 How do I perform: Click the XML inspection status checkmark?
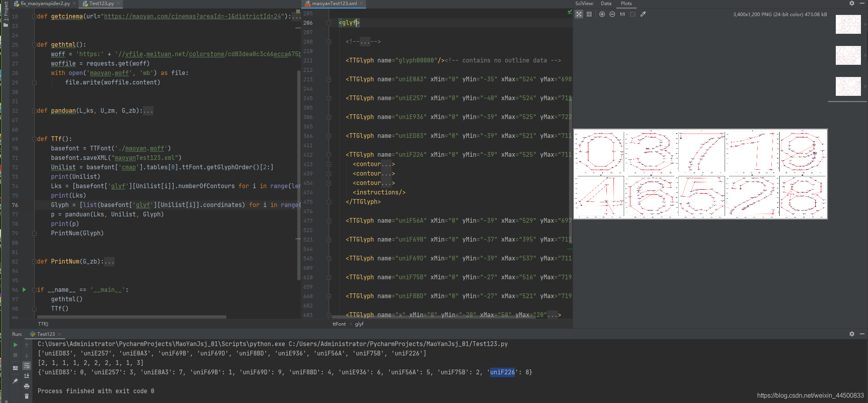pos(570,12)
